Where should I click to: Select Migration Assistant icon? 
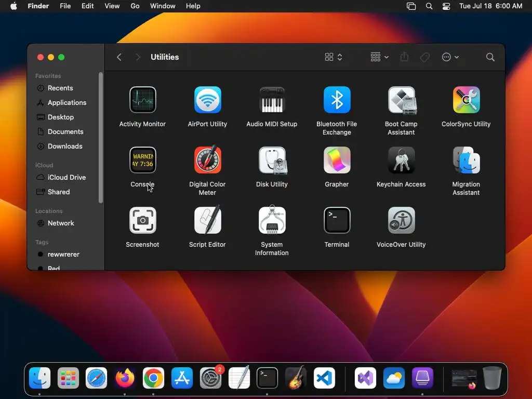click(x=466, y=160)
